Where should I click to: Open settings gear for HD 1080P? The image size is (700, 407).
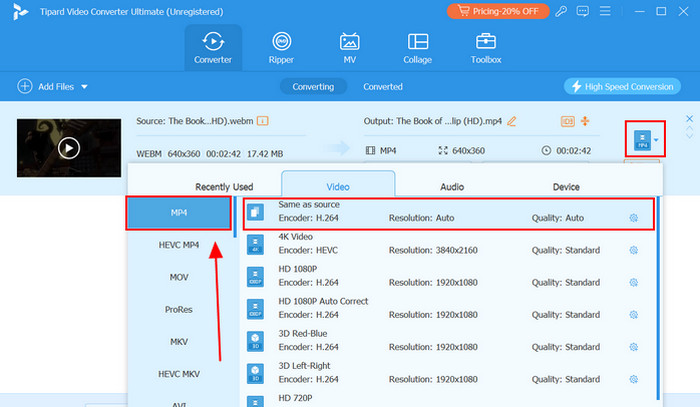(633, 282)
